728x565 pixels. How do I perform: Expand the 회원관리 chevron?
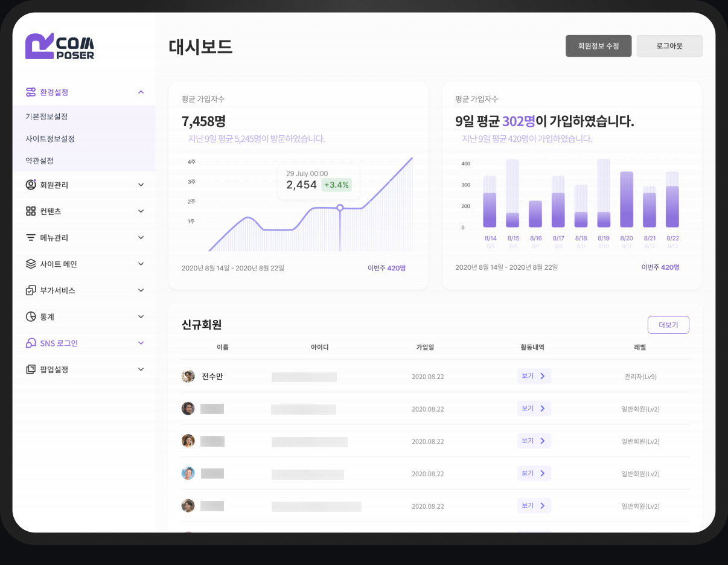pyautogui.click(x=141, y=185)
